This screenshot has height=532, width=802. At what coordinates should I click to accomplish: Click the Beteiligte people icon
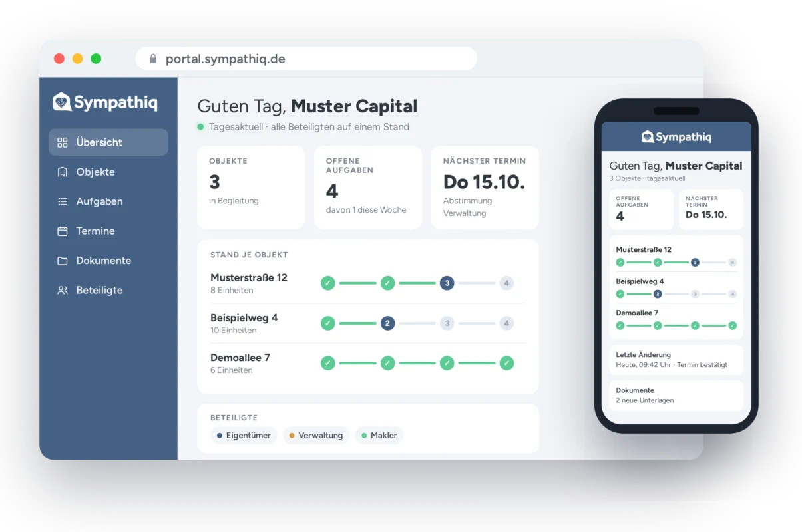coord(63,290)
